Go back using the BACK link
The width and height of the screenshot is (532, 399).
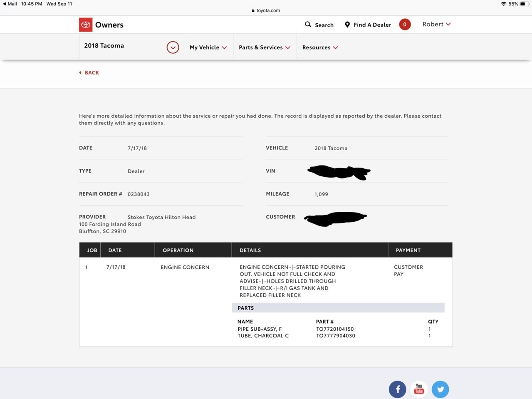click(x=89, y=72)
